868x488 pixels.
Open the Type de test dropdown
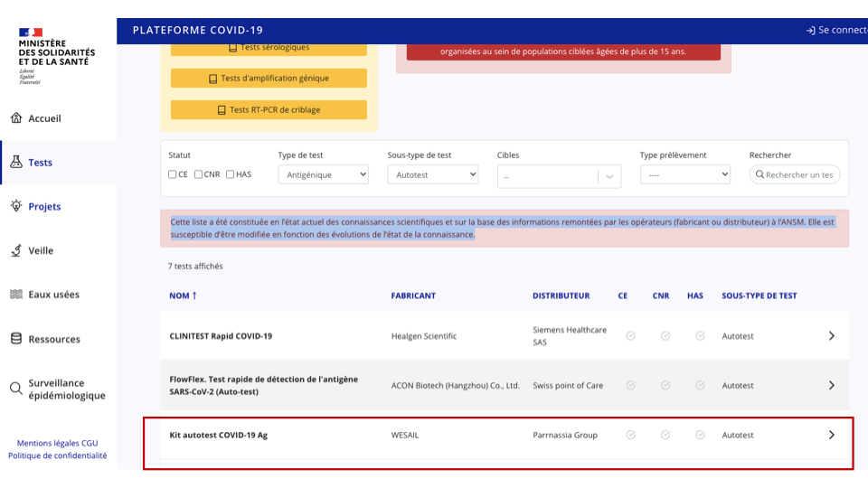pos(324,174)
